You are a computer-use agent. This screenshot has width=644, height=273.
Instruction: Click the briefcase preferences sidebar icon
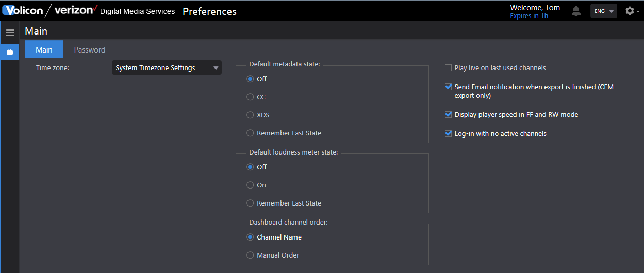pos(9,52)
